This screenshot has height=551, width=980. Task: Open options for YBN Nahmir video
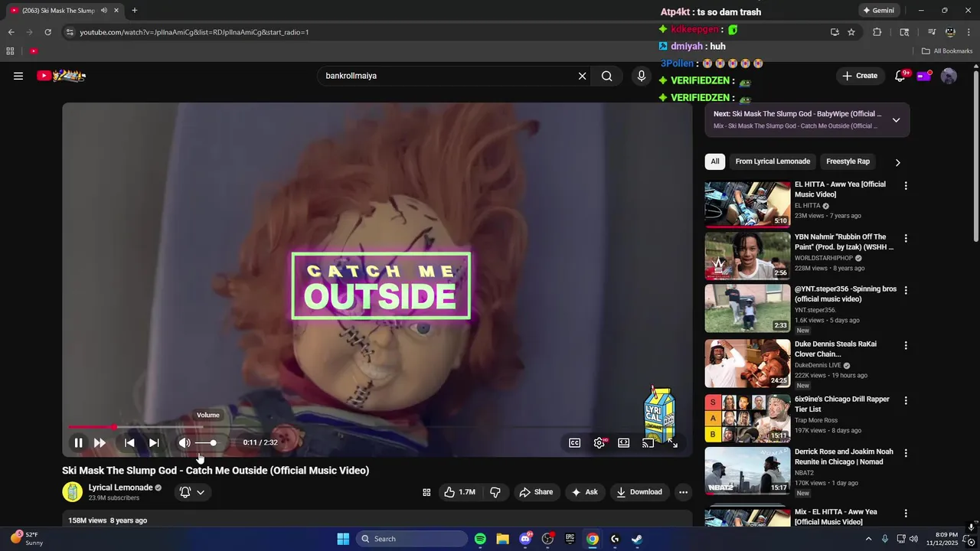[x=906, y=238]
